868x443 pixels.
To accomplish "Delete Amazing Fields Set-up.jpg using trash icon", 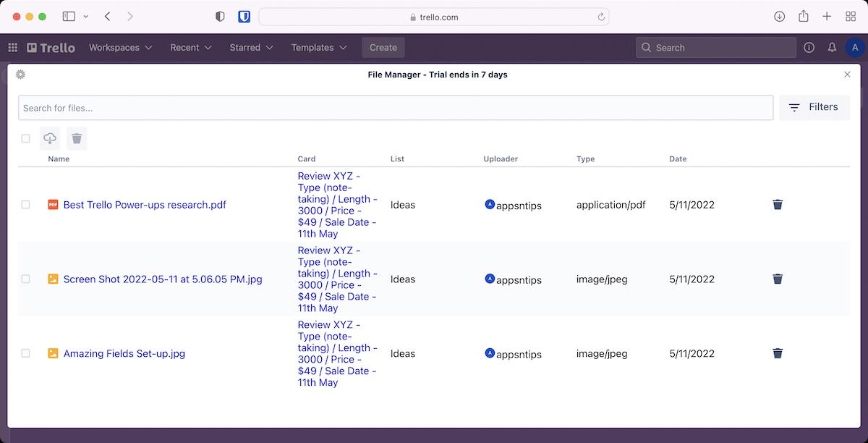I will (778, 353).
